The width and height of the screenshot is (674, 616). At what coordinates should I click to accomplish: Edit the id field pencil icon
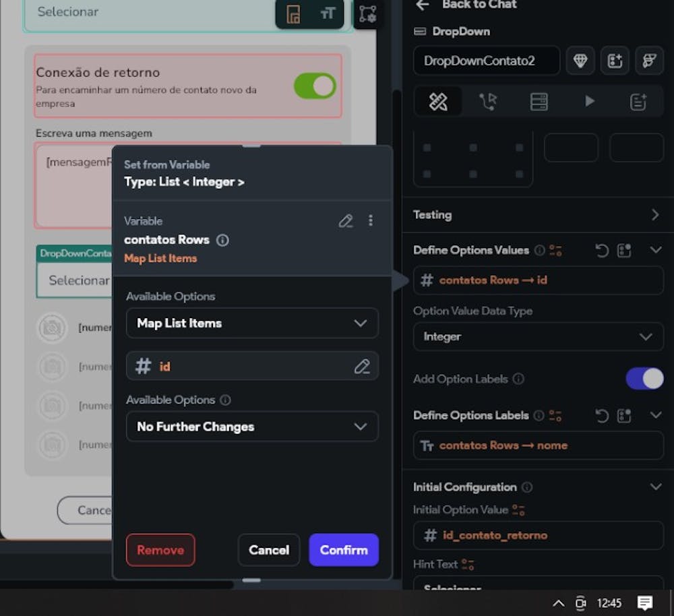click(361, 366)
